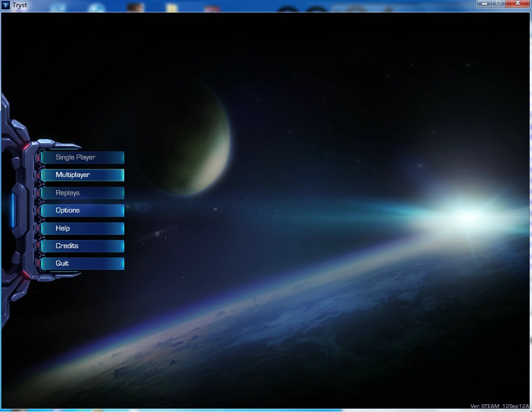Click the blue glowing light on side panel
This screenshot has width=532, height=412.
(13, 210)
